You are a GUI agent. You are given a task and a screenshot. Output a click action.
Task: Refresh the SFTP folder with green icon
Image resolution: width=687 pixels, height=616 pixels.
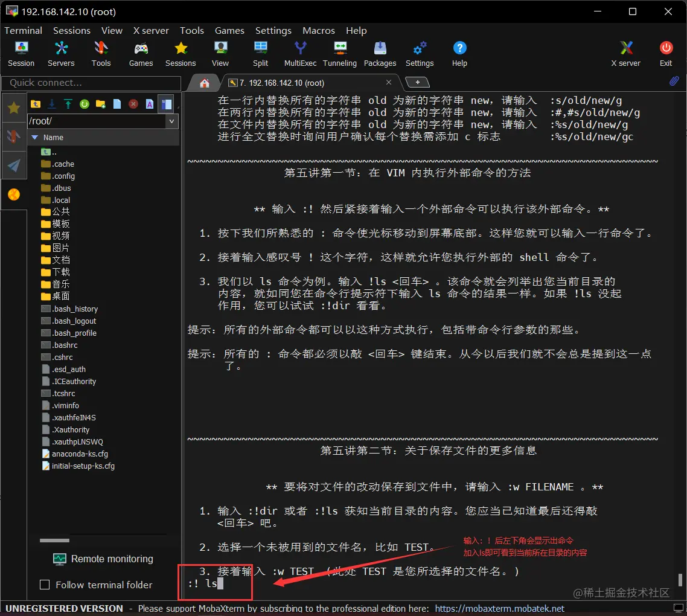pos(85,104)
